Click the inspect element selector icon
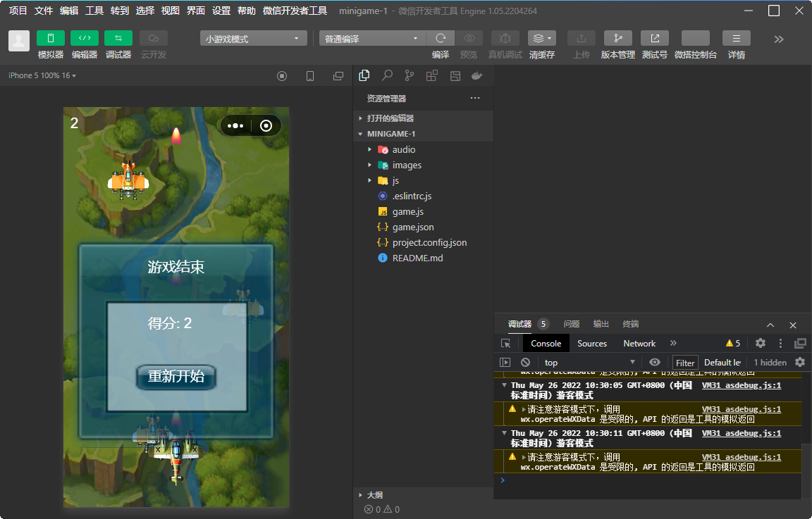This screenshot has height=519, width=812. [x=506, y=344]
